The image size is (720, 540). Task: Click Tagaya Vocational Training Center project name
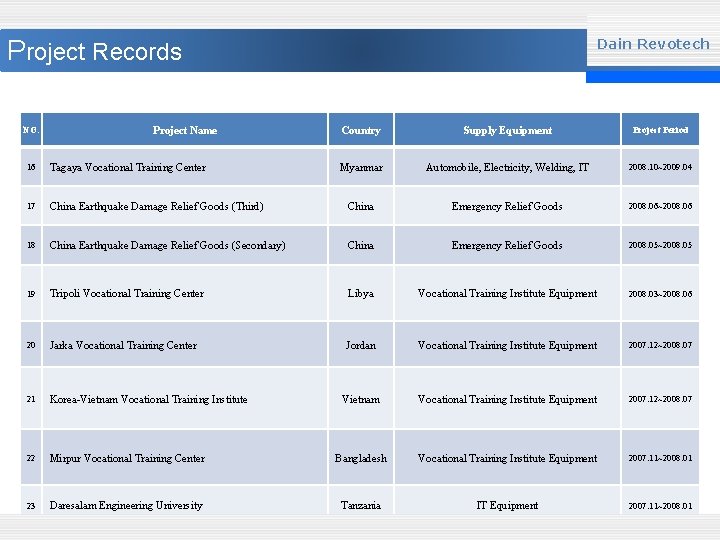pyautogui.click(x=128, y=167)
